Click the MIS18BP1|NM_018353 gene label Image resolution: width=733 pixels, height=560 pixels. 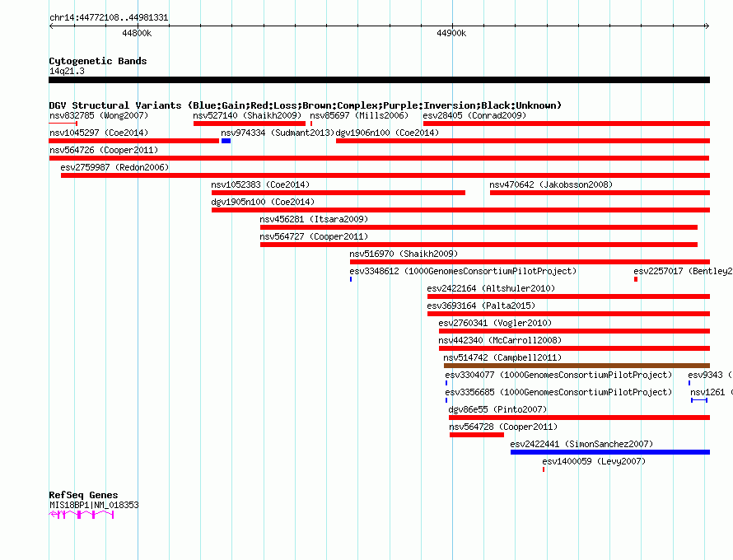(94, 505)
